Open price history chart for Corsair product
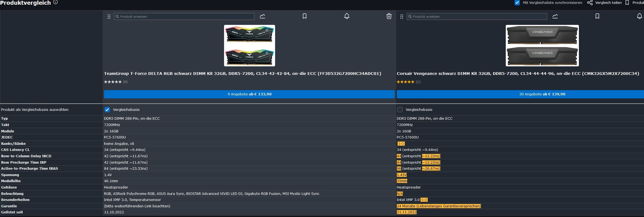The image size is (644, 217). tap(555, 16)
